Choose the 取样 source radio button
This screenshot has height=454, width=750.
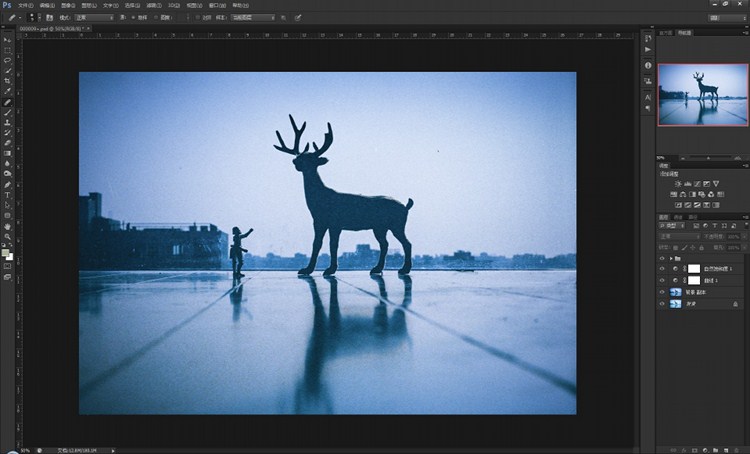[133, 18]
